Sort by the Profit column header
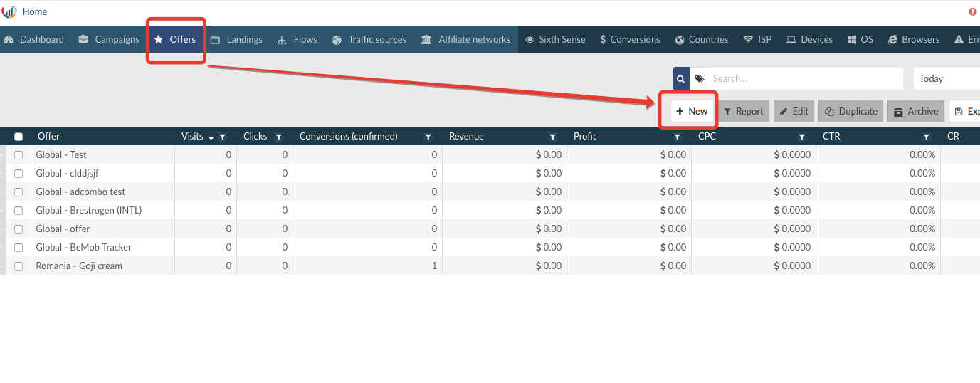 pos(585,137)
